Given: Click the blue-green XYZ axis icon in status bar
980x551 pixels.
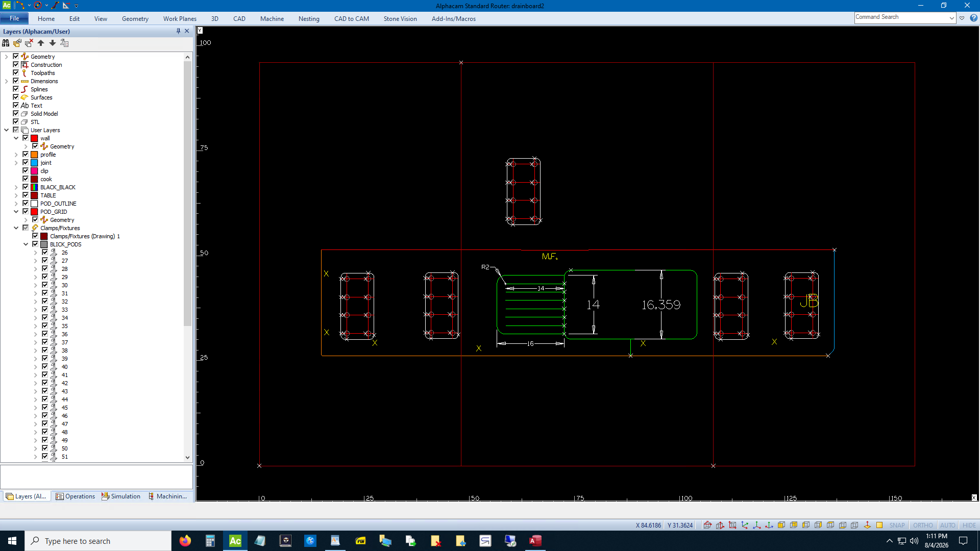Looking at the screenshot, I should [x=745, y=525].
